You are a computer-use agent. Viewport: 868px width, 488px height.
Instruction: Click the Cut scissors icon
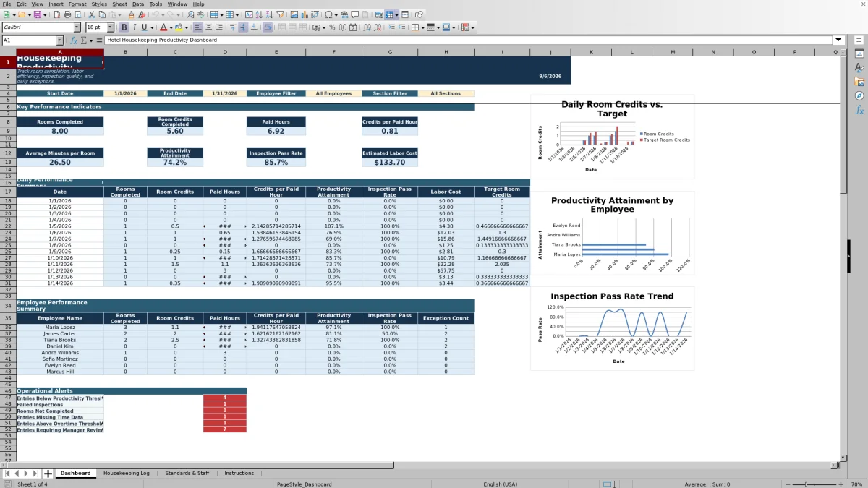tap(91, 14)
